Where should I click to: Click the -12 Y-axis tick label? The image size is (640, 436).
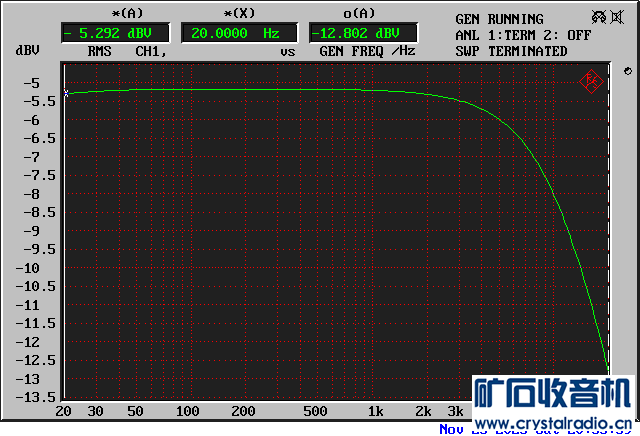pyautogui.click(x=27, y=342)
